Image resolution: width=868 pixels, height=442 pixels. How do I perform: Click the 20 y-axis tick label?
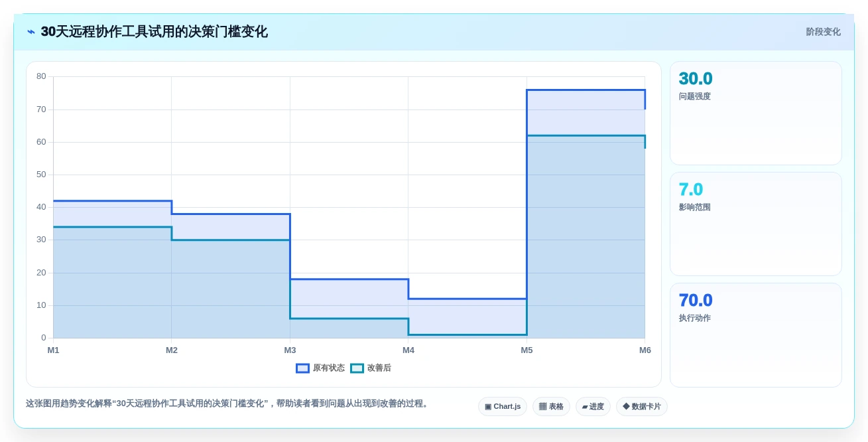click(41, 273)
